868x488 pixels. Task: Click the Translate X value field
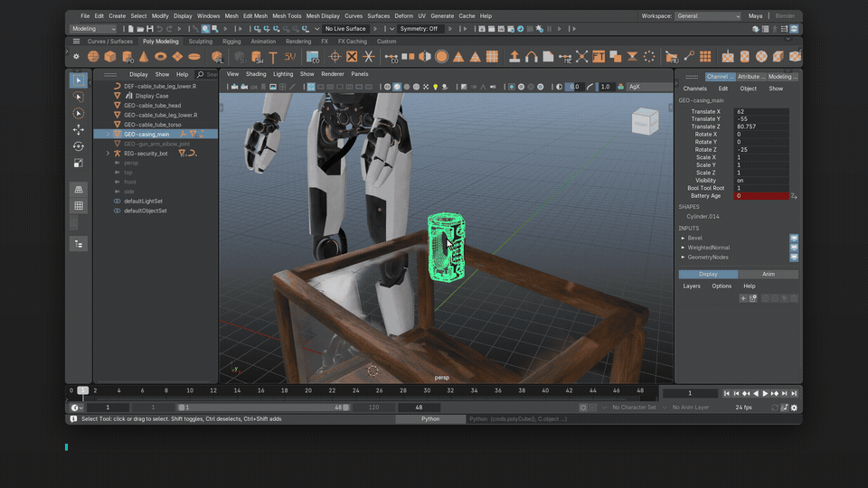[761, 112]
